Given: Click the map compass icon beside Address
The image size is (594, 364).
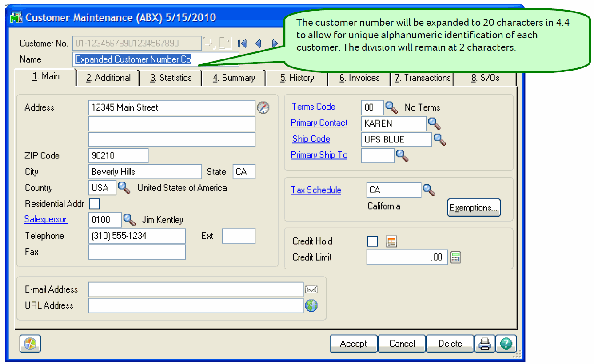Looking at the screenshot, I should [x=263, y=107].
